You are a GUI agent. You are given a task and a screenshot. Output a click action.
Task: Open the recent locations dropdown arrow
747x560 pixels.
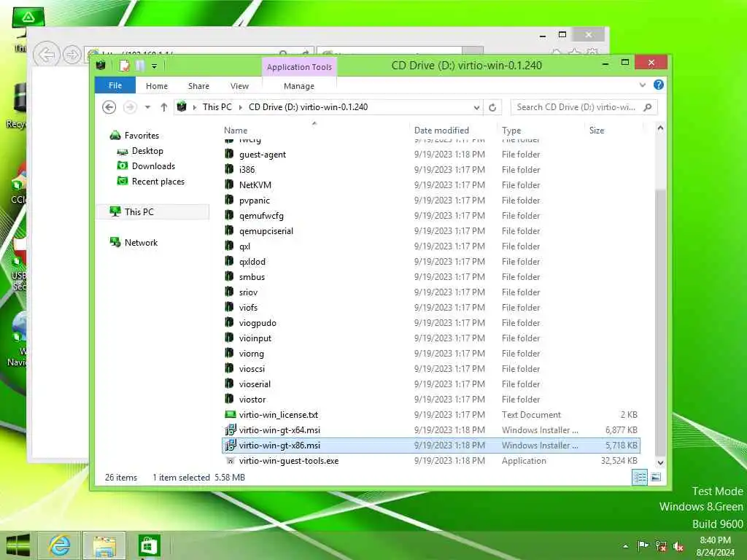[147, 107]
